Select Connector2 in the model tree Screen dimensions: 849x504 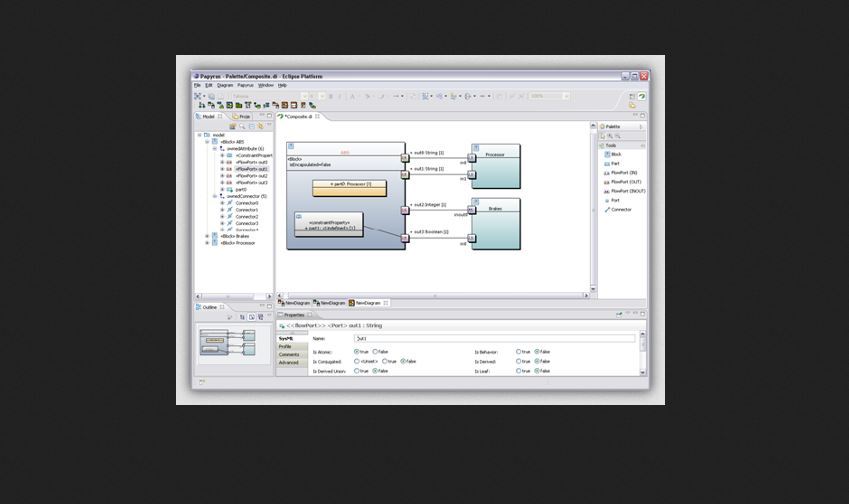click(246, 216)
